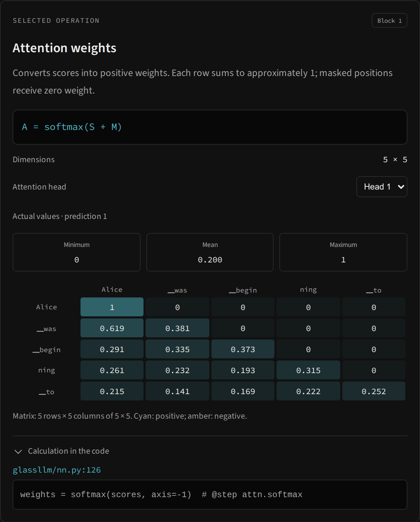Select the matrix cell 0.315
This screenshot has width=420, height=522.
308,370
